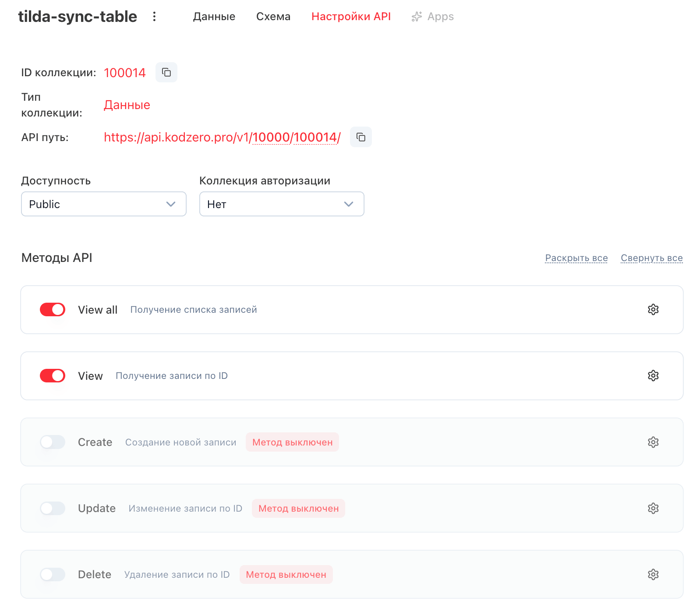This screenshot has height=608, width=700.
Task: Click the Раскрыть все link
Action: coord(576,258)
